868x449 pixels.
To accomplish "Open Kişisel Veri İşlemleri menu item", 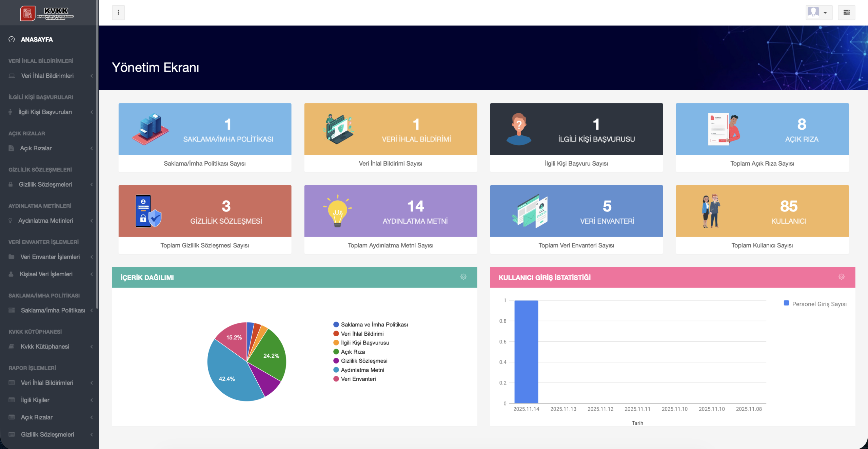I will pos(46,274).
